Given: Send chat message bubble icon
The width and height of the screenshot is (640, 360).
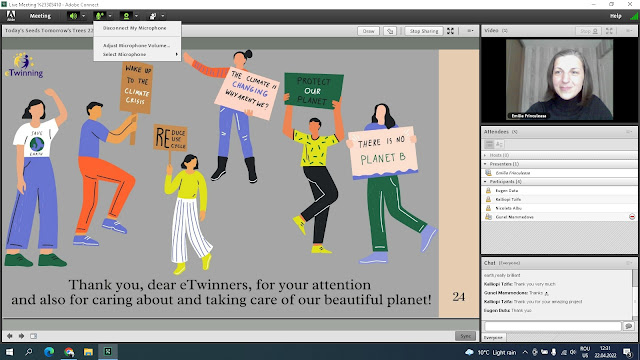Looking at the screenshot, I should (x=629, y=326).
